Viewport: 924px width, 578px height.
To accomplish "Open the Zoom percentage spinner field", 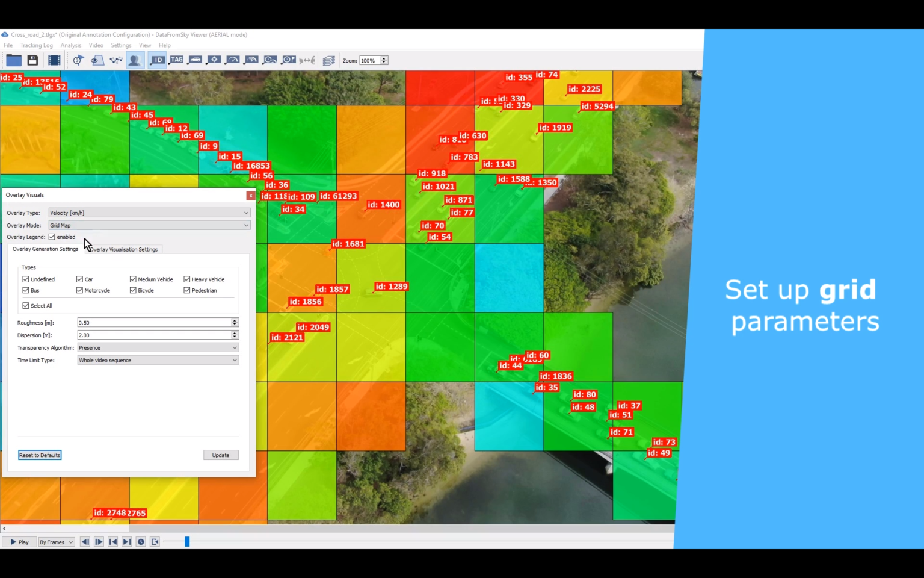I will click(x=373, y=60).
